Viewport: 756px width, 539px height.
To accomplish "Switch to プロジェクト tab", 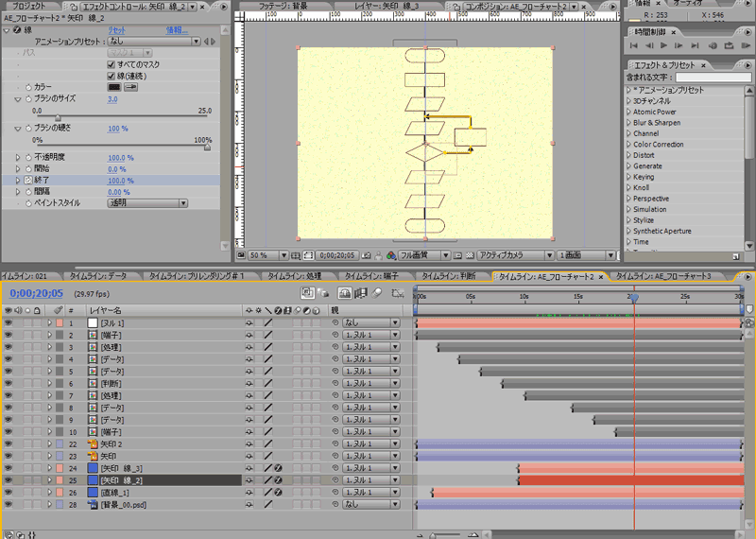I will (x=28, y=7).
